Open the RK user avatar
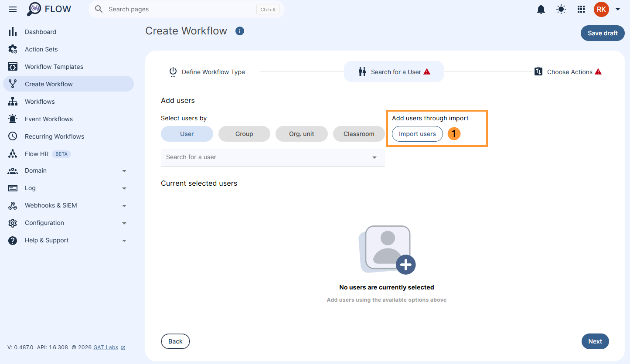The width and height of the screenshot is (630, 364). [x=601, y=9]
